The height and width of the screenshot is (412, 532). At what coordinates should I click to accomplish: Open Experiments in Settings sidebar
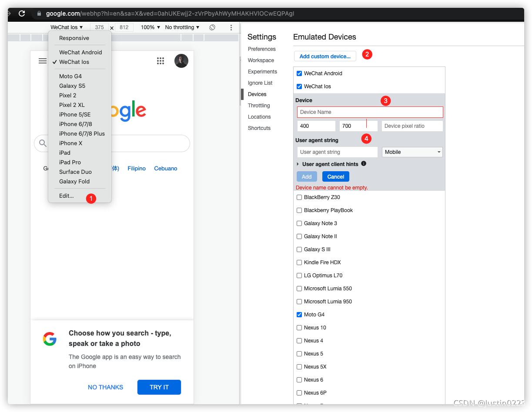[x=262, y=72]
